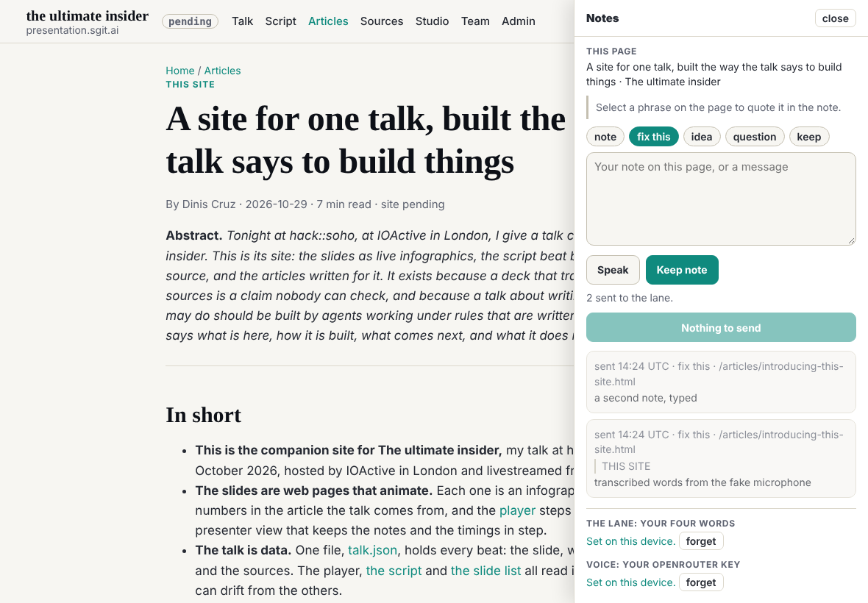The width and height of the screenshot is (868, 603).
Task: Click the byline "By Dinis Cruz"
Action: point(201,204)
